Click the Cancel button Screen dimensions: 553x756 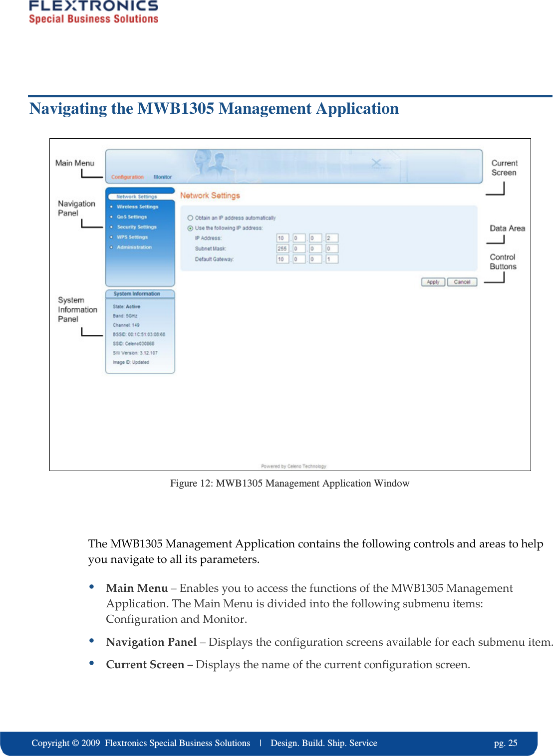[462, 281]
